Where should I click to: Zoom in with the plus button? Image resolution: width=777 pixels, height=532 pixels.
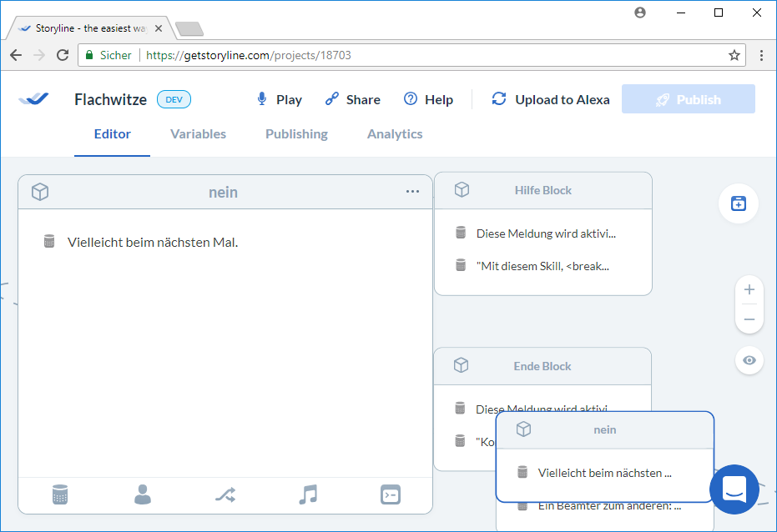pos(749,290)
